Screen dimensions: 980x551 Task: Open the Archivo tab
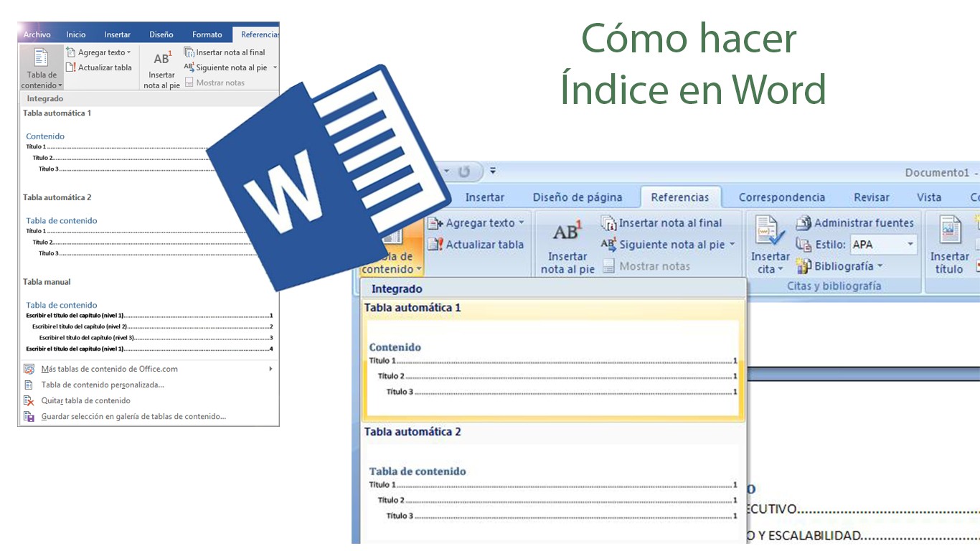coord(37,34)
